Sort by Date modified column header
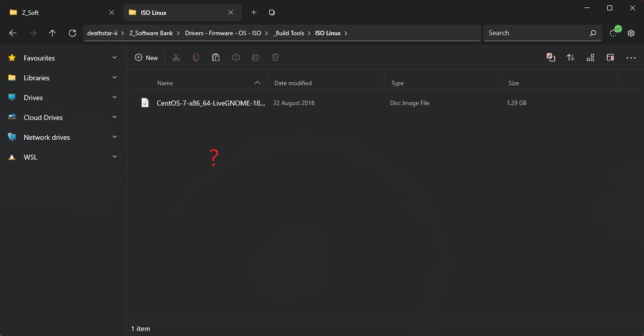This screenshot has width=644, height=336. [x=325, y=83]
